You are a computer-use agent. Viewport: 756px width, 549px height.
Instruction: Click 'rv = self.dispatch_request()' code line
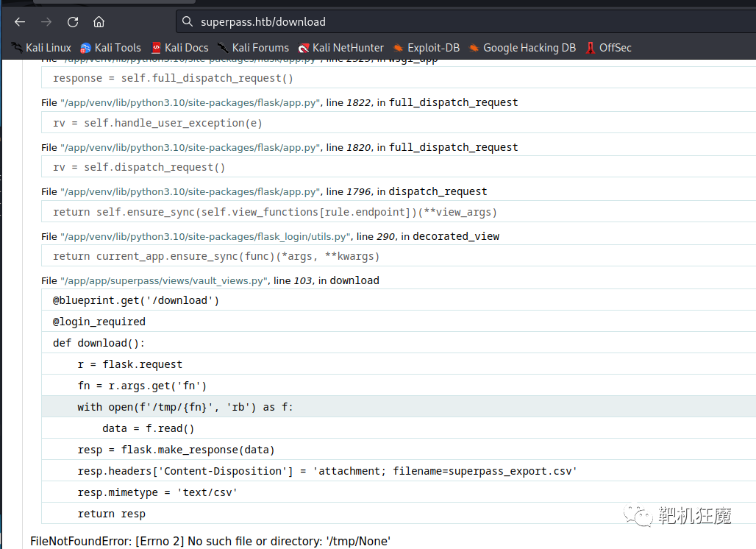399,167
